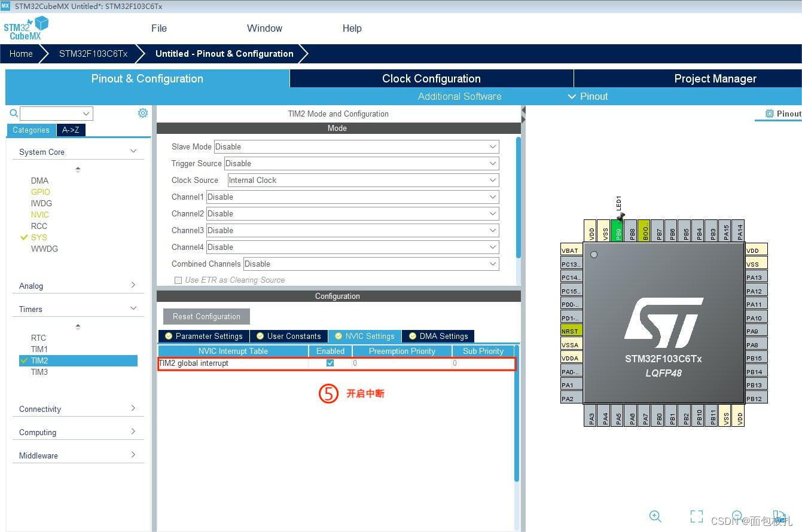This screenshot has width=802, height=532.
Task: Click the STM32CubeMX logo icon
Action: pos(26,28)
